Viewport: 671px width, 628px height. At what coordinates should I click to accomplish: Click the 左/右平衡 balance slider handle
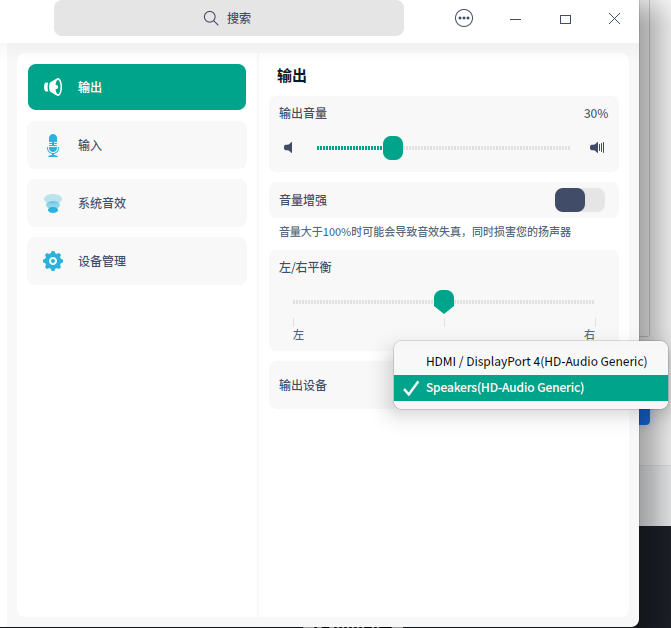444,302
